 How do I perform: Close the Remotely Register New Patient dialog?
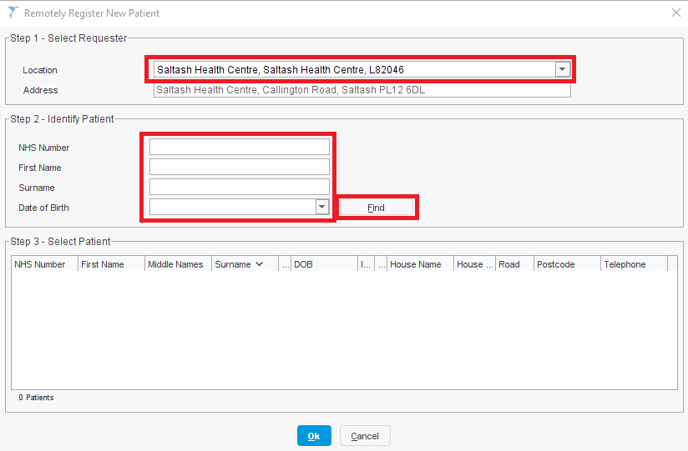click(672, 13)
